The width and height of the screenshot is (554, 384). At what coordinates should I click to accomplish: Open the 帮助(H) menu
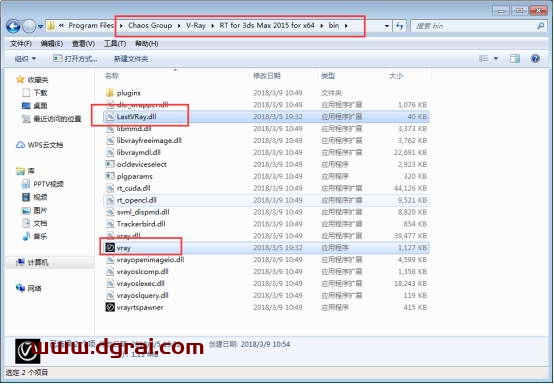(147, 43)
